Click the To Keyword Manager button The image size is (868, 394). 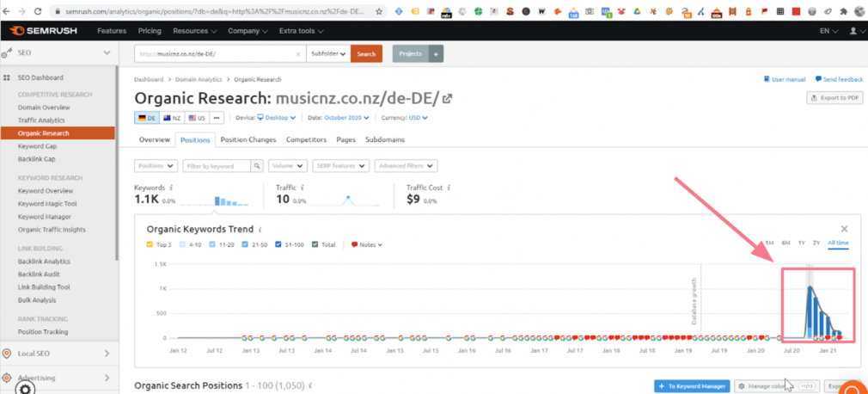pyautogui.click(x=692, y=386)
